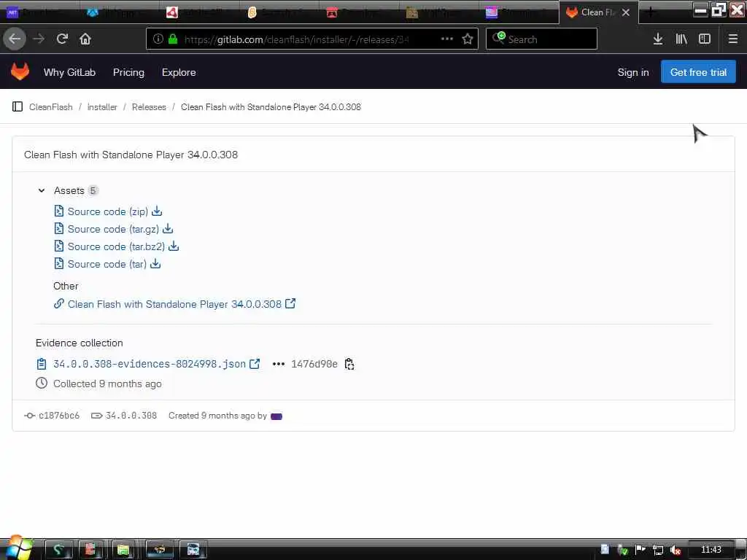Go back with the browser back arrow
The image size is (747, 560).
[x=15, y=39]
